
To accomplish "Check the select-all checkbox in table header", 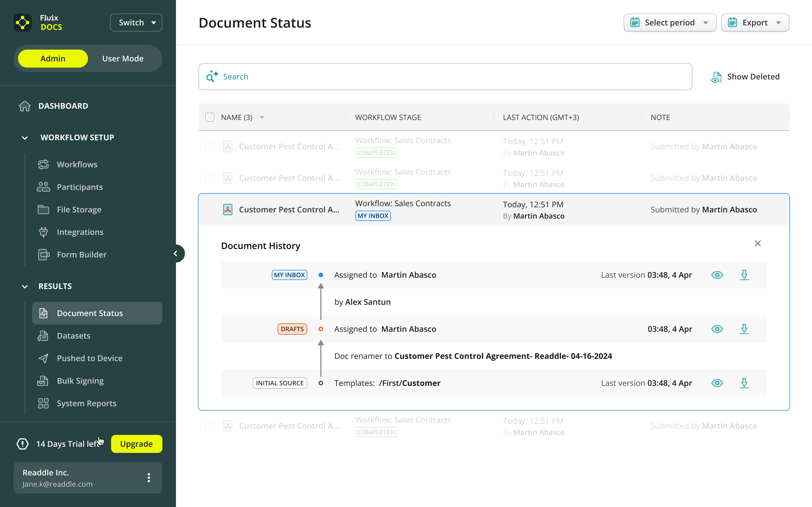I will (x=210, y=117).
